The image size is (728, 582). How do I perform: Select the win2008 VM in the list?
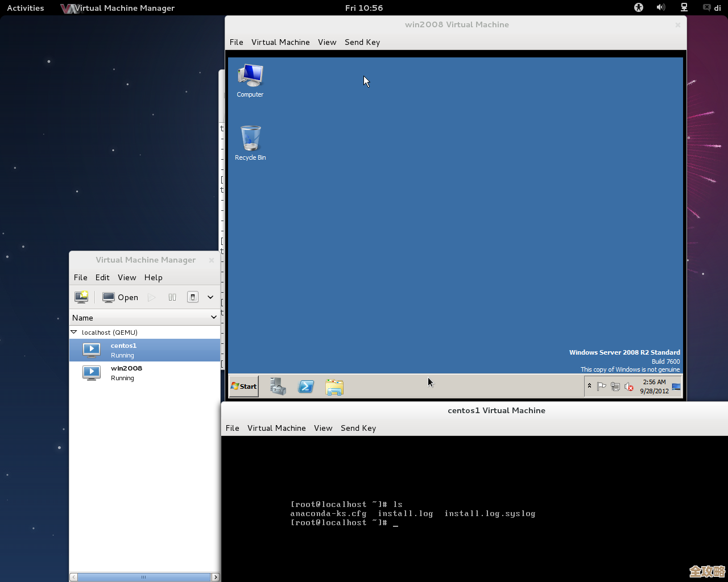pos(126,372)
